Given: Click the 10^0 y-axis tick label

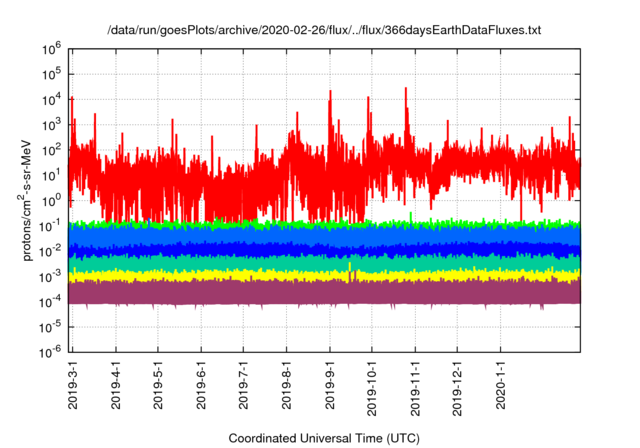Looking at the screenshot, I should point(51,201).
